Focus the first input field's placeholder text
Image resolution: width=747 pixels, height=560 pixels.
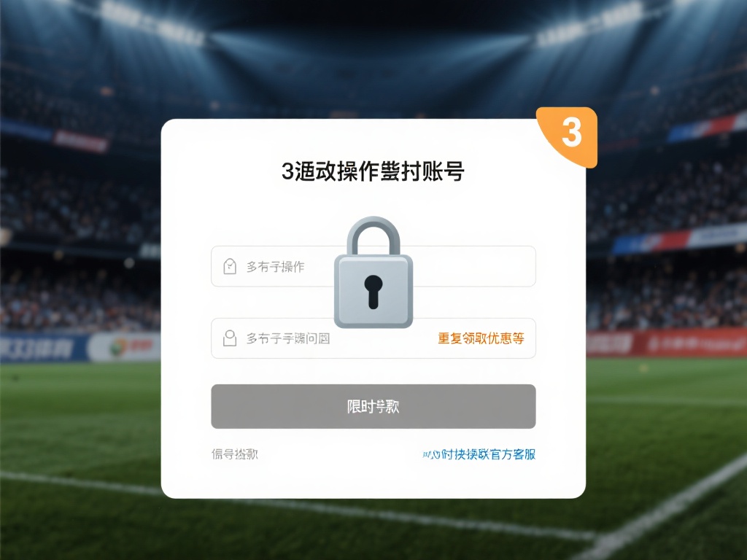click(275, 266)
